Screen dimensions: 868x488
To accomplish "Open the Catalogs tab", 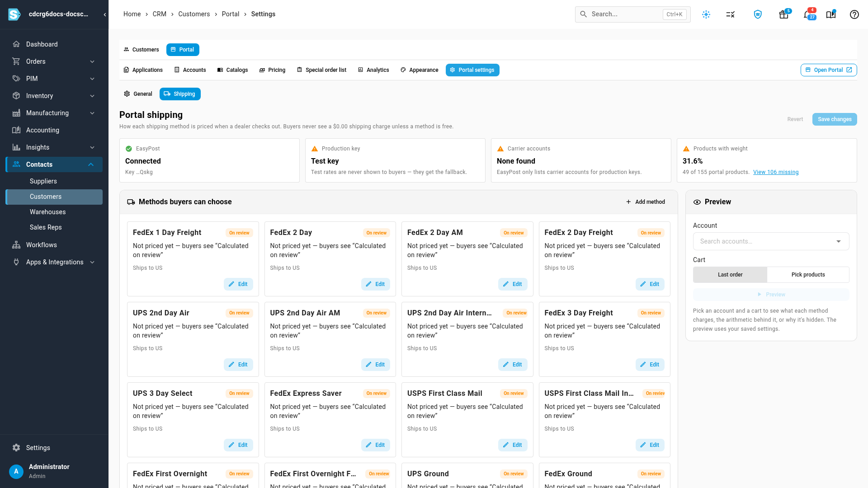I will pyautogui.click(x=232, y=70).
